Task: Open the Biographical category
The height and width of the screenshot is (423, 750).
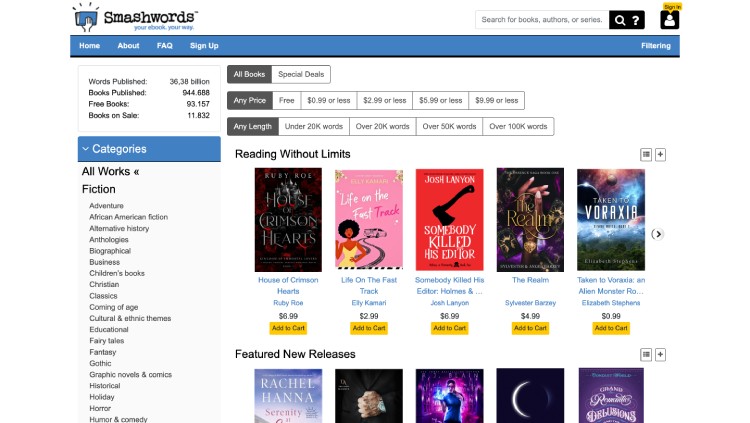Action: (x=110, y=251)
